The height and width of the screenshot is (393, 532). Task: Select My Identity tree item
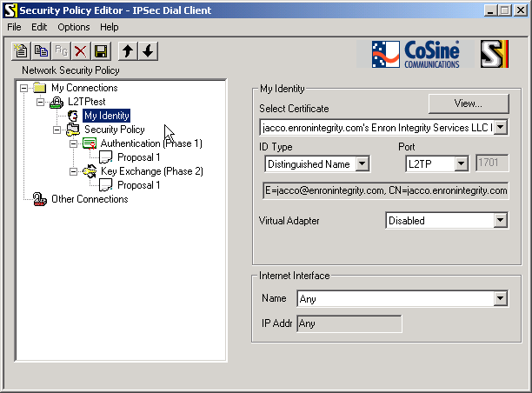(107, 116)
